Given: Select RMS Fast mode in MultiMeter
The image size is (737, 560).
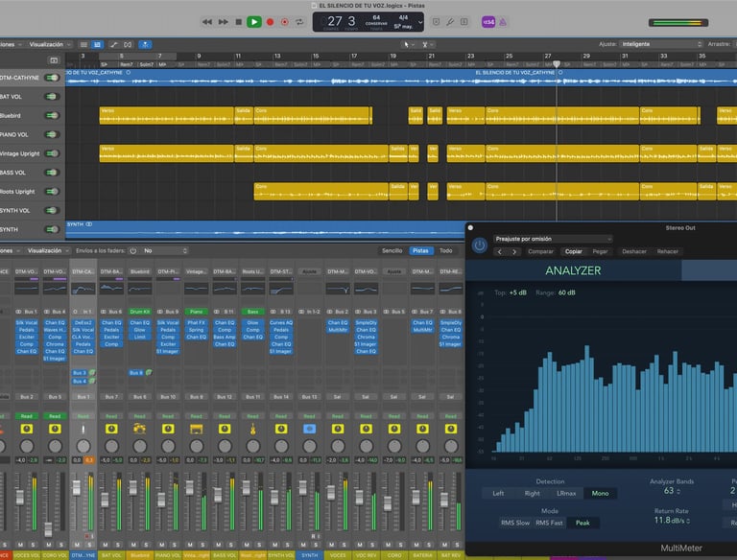Looking at the screenshot, I should click(x=548, y=523).
